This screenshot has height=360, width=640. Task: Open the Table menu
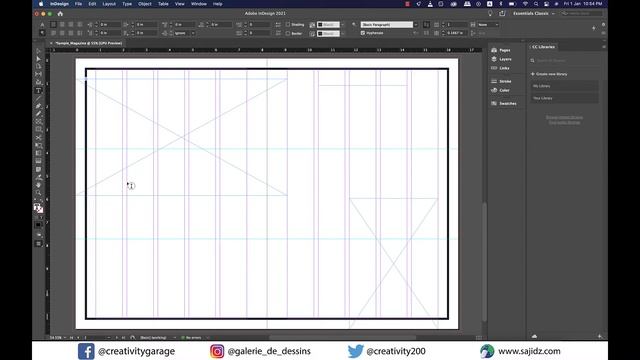pos(163,4)
